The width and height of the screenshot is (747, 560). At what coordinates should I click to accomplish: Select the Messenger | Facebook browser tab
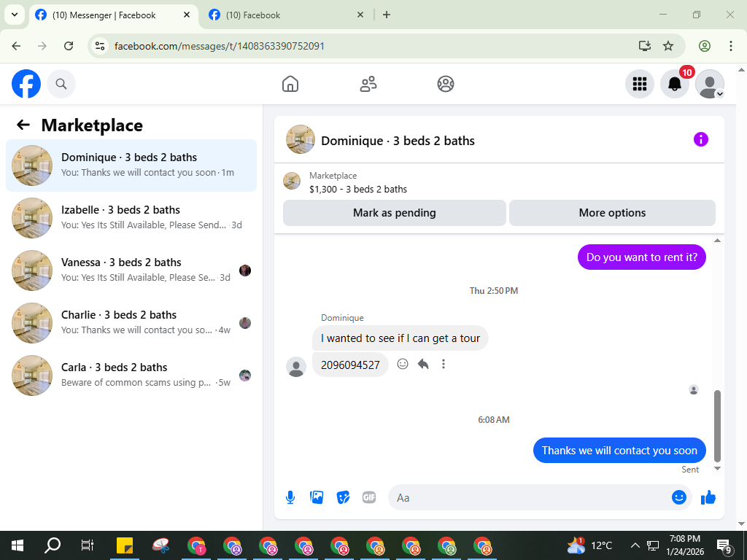(113, 15)
